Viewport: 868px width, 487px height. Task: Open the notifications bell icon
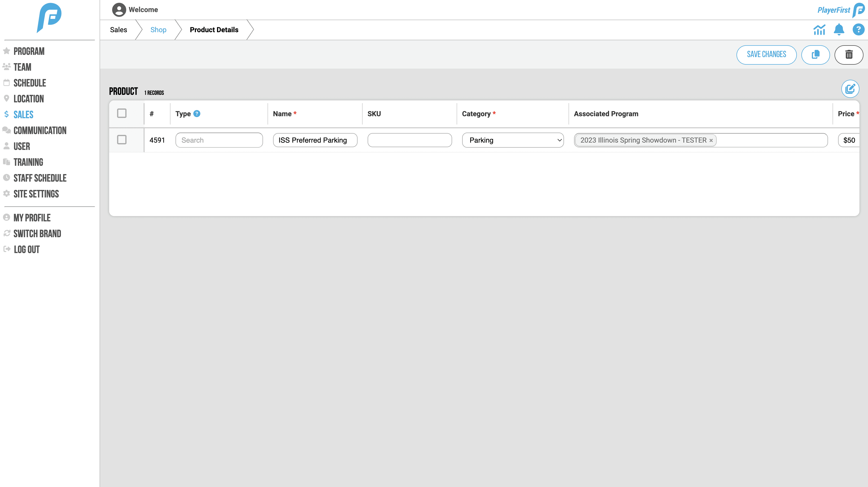839,30
